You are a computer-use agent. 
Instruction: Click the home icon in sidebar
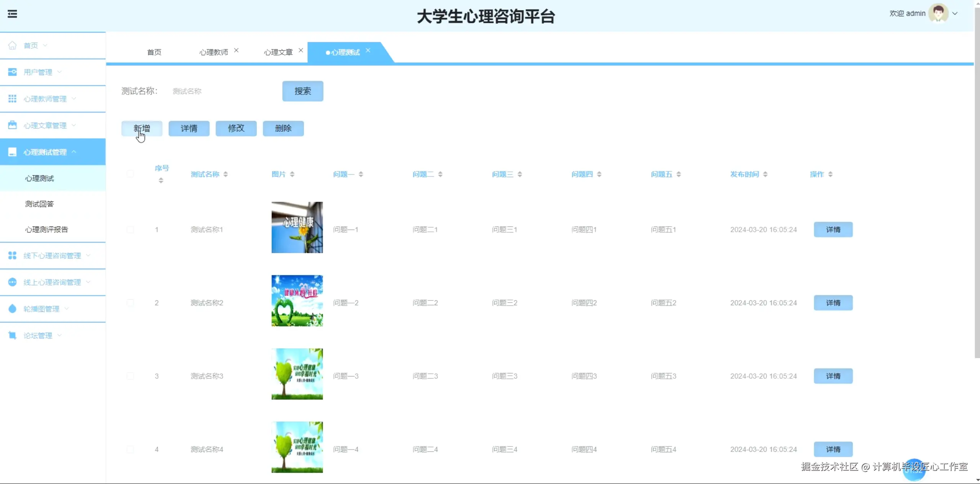click(x=12, y=46)
